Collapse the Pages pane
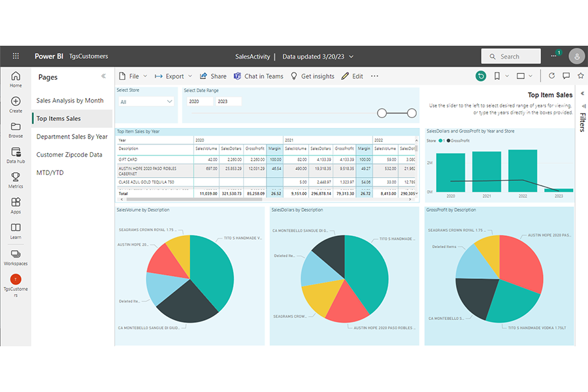This screenshot has height=392, width=588. (x=103, y=76)
